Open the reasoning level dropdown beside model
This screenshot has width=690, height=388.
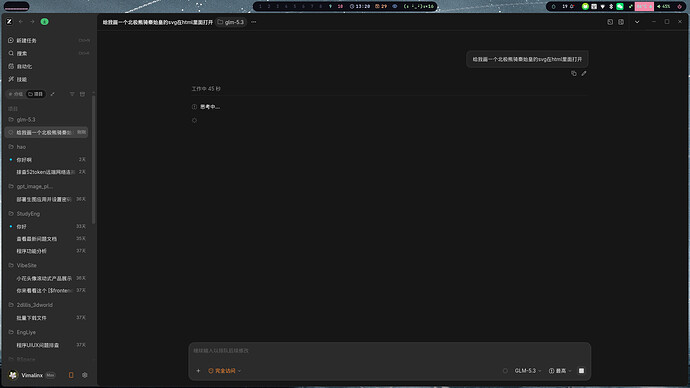560,371
